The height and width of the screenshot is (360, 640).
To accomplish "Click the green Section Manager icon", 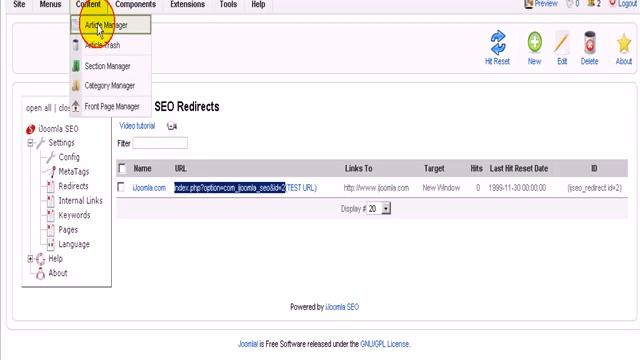I will [x=76, y=66].
